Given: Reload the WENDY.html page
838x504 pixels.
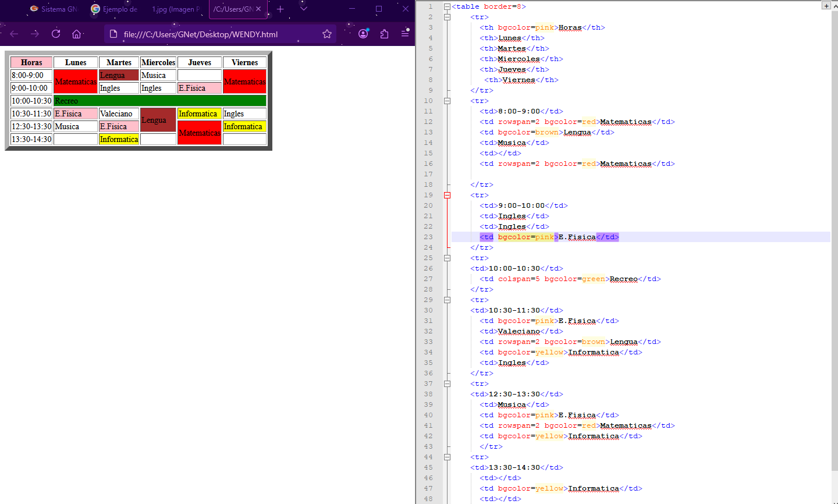Looking at the screenshot, I should tap(56, 34).
